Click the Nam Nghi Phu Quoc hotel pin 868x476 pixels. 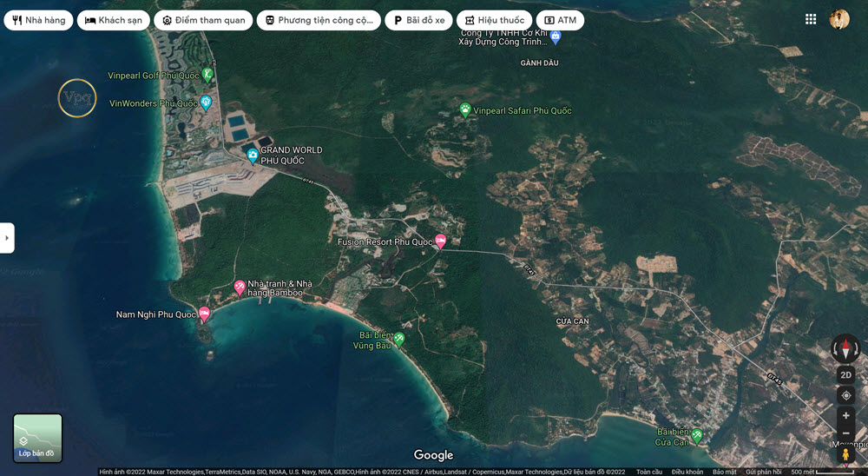coord(204,314)
